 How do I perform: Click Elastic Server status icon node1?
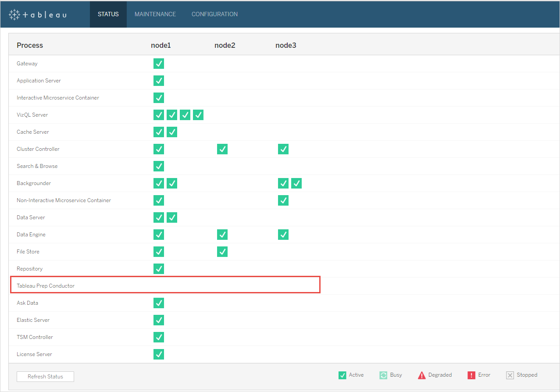(159, 320)
